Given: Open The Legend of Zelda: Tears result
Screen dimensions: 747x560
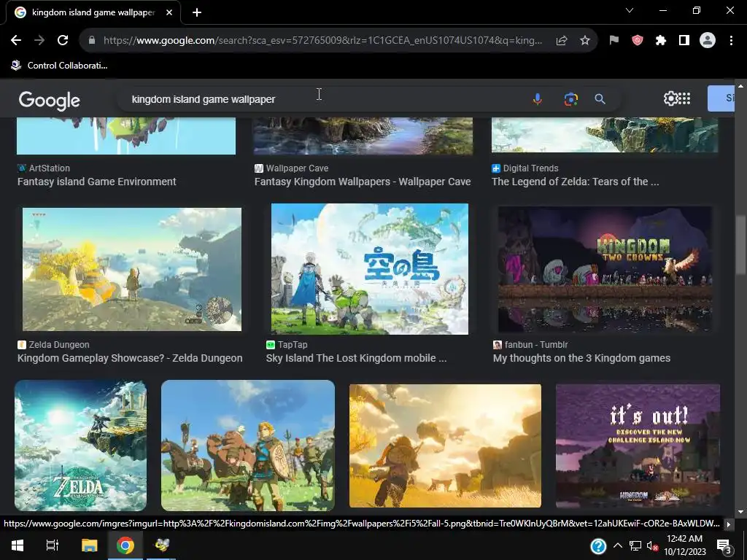Looking at the screenshot, I should (575, 182).
